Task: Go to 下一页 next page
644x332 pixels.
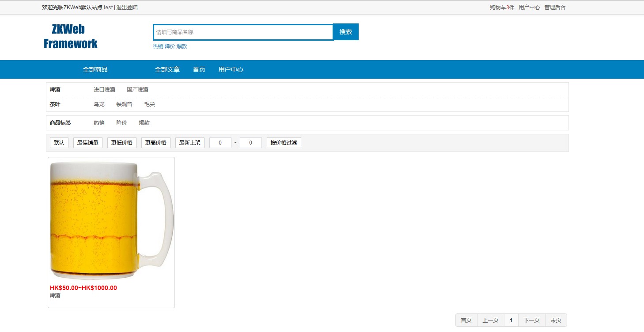Action: [x=532, y=320]
